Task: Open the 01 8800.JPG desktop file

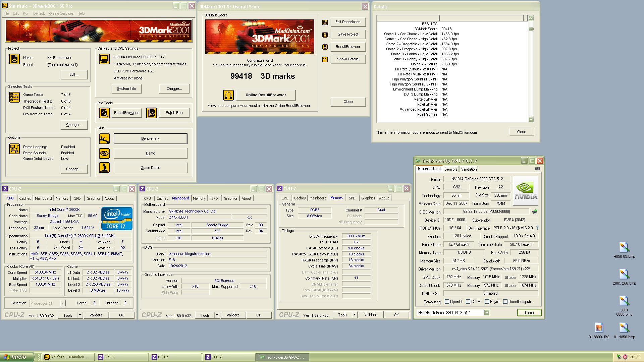Action: 599,330
